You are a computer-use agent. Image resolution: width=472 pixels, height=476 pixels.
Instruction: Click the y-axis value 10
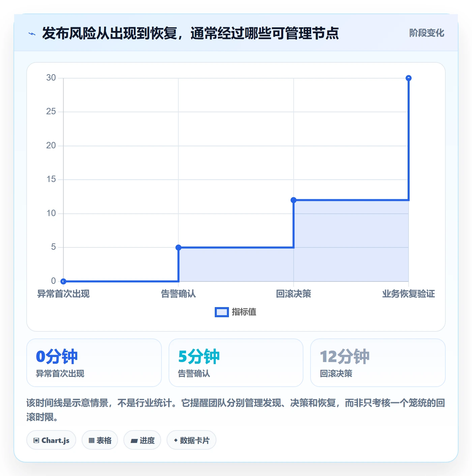pos(51,213)
